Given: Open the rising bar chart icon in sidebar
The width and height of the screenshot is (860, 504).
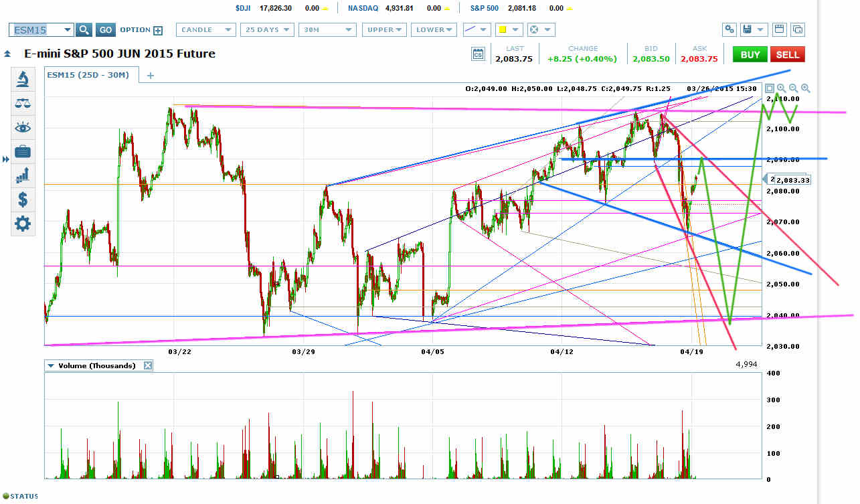Looking at the screenshot, I should [x=23, y=175].
